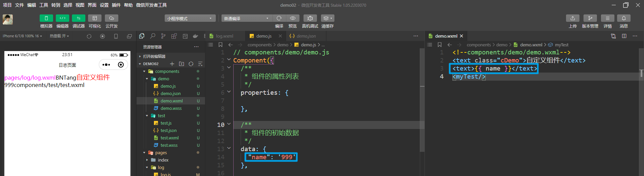The image size is (644, 176).
Task: Refresh the DEMO02 explorer tree
Action: click(191, 64)
